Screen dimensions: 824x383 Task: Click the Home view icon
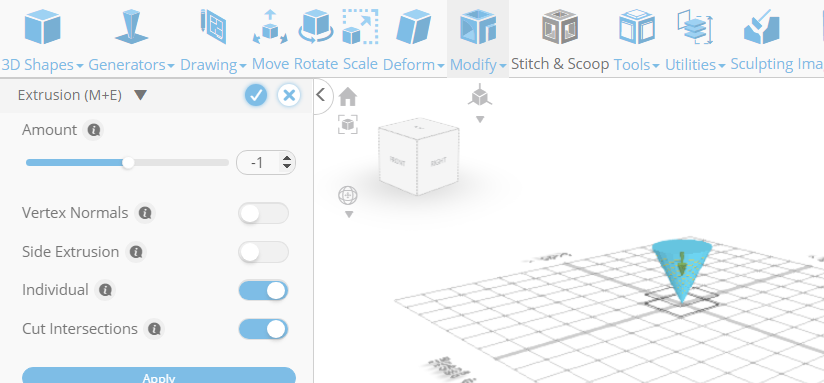coord(348,97)
